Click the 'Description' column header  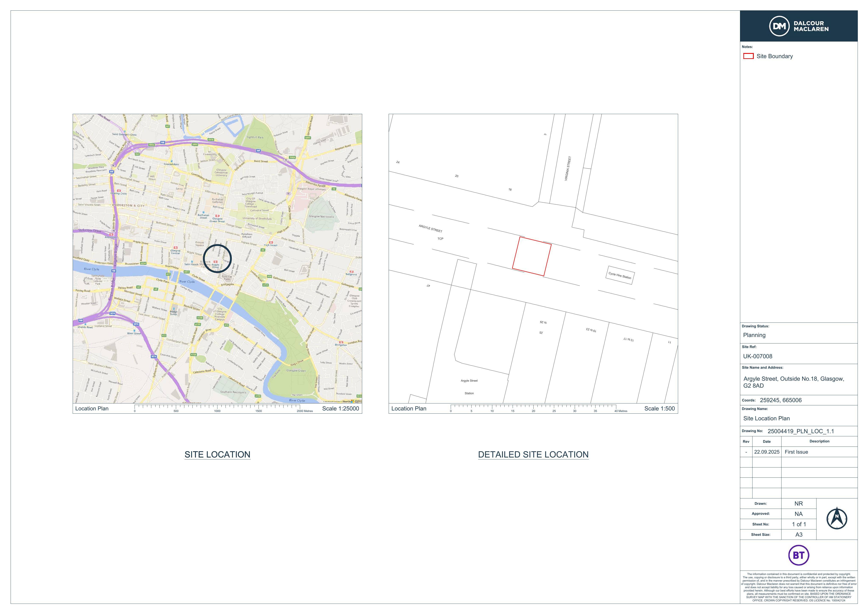coord(819,441)
